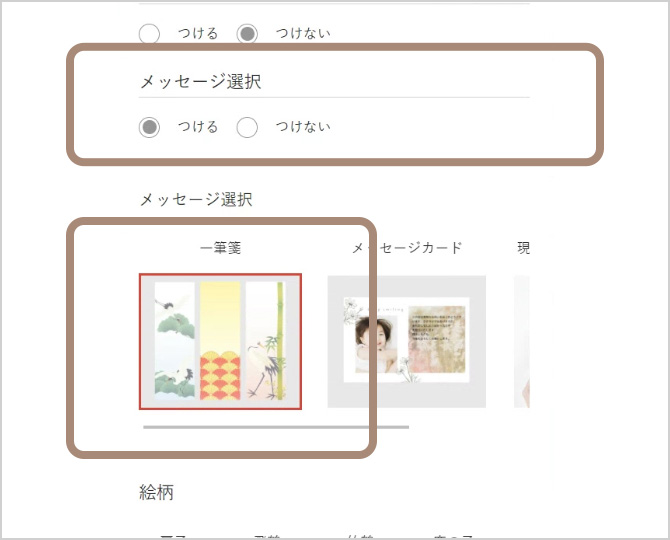Select つけない radio under boxed メッセージ選択
670x540 pixels.
(247, 127)
